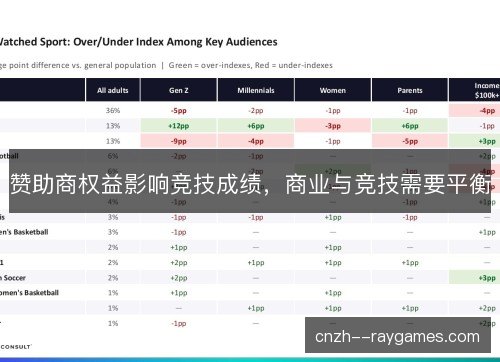This screenshot has width=500, height=362.
Task: Select the 'All adults' column header
Action: 113,90
